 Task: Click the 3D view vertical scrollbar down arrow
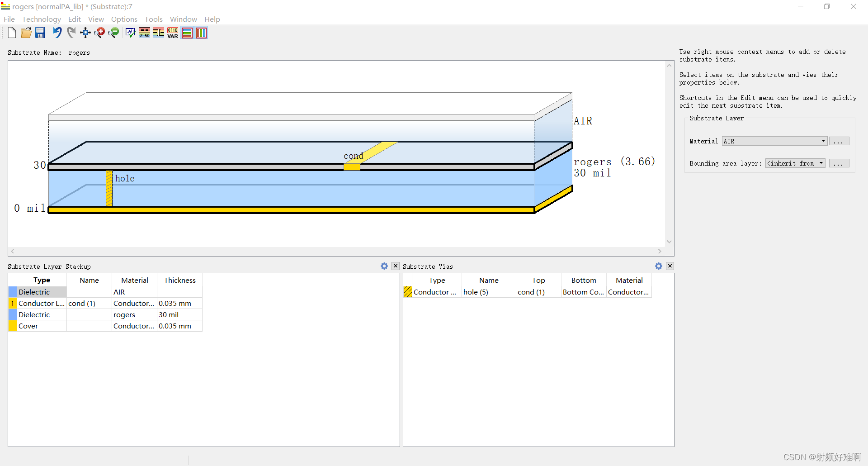coord(670,242)
